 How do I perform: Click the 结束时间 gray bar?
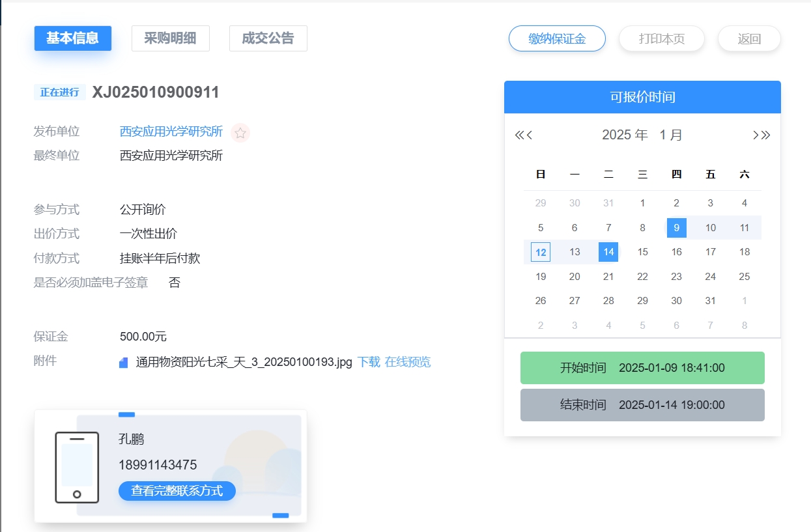(642, 404)
